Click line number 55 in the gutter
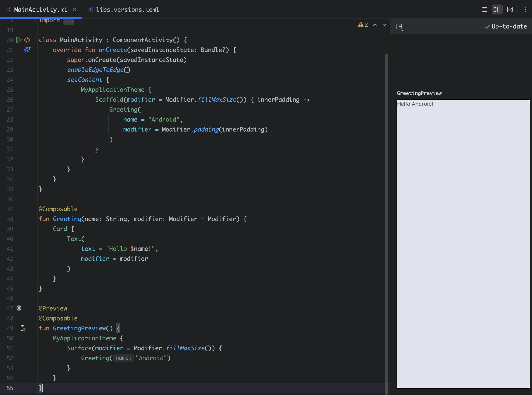 [x=10, y=388]
